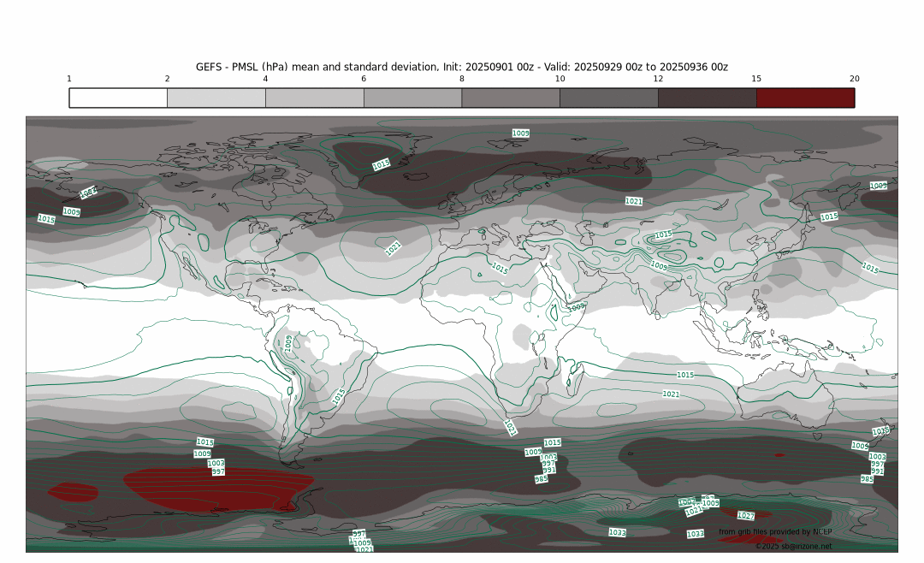This screenshot has width=924, height=563.
Task: Click the 12–15 dark brown colorbar segment
Action: tap(707, 98)
